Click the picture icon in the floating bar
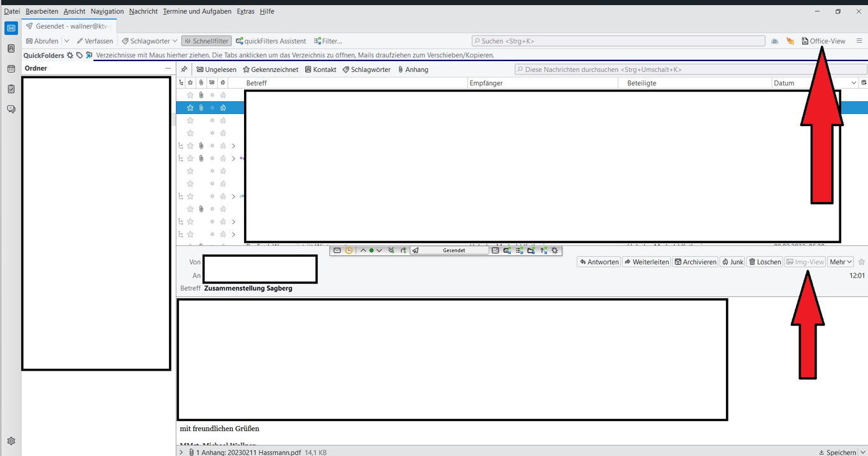 tap(495, 250)
